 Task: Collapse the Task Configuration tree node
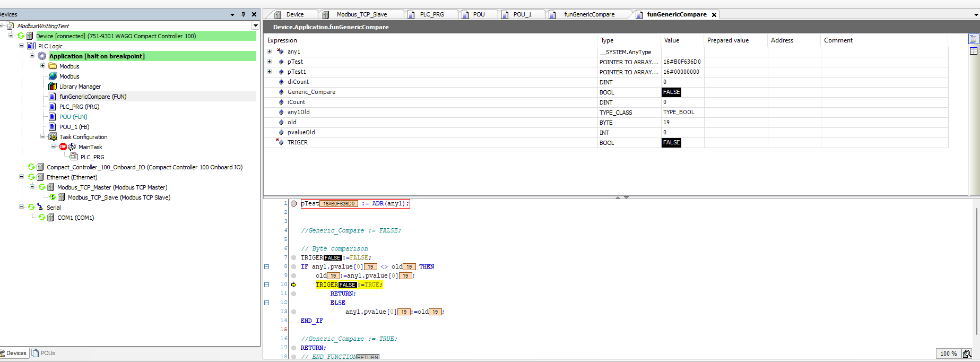(x=43, y=137)
